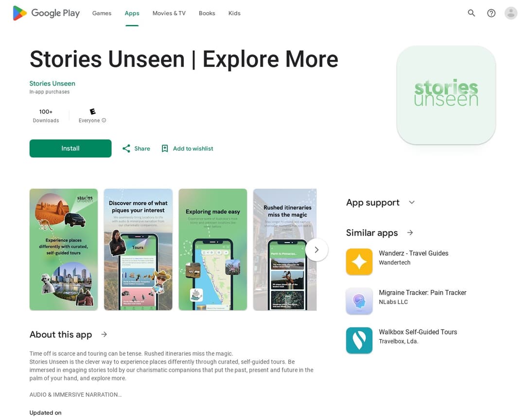Advance screenshots with the next arrow

[x=316, y=250]
